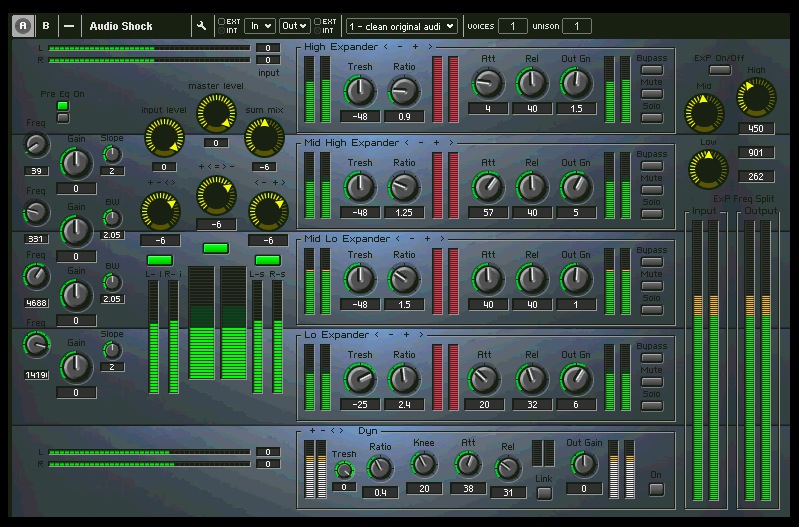Click Lo Expander Att knob
The height and width of the screenshot is (527, 799).
point(484,379)
